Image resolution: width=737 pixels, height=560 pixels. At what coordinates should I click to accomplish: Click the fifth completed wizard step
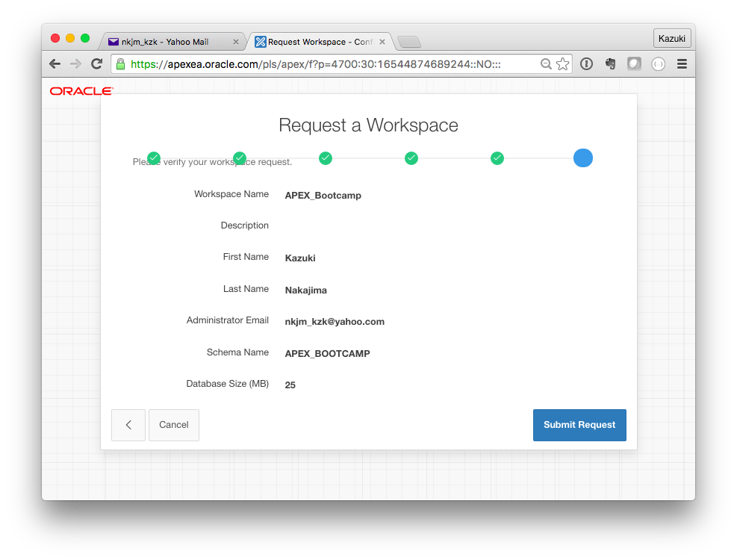click(497, 158)
